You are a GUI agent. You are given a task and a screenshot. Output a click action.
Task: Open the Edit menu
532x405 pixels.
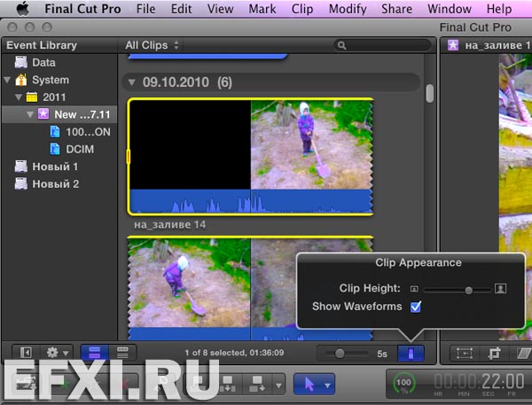(182, 9)
